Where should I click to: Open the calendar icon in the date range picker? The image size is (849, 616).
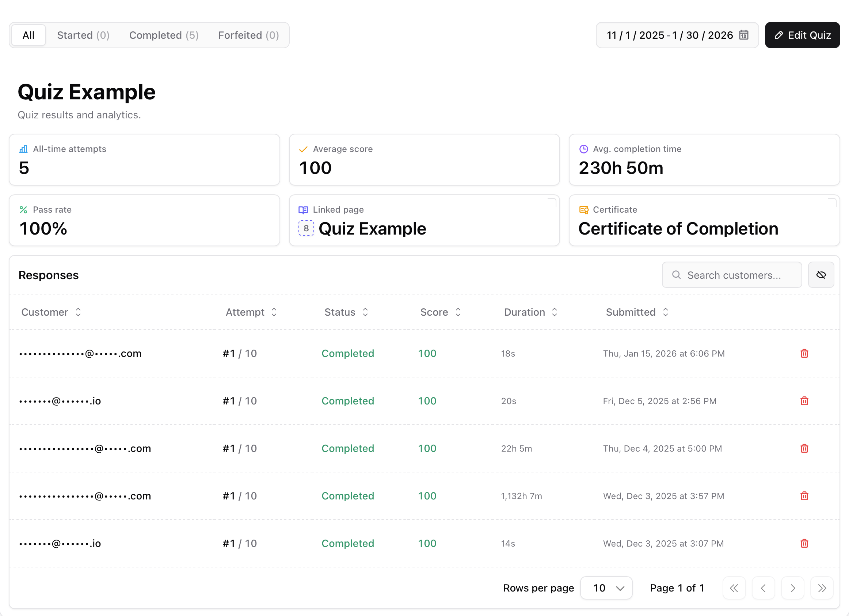tap(744, 35)
